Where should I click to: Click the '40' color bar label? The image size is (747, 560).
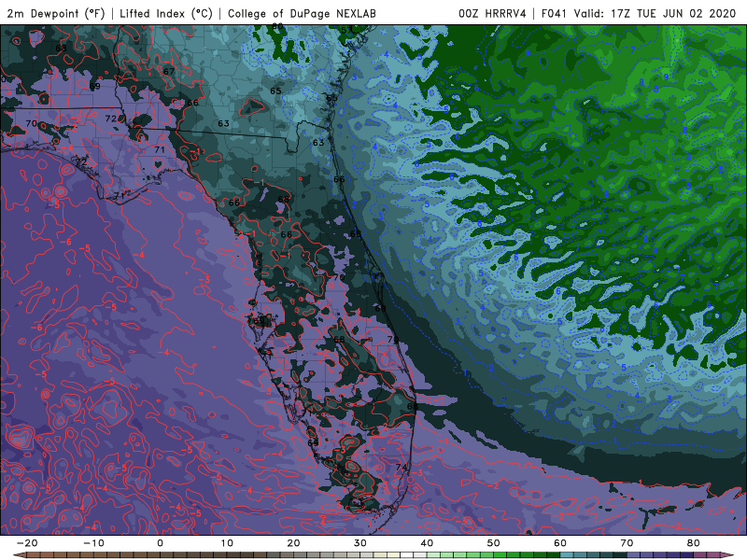pyautogui.click(x=427, y=543)
